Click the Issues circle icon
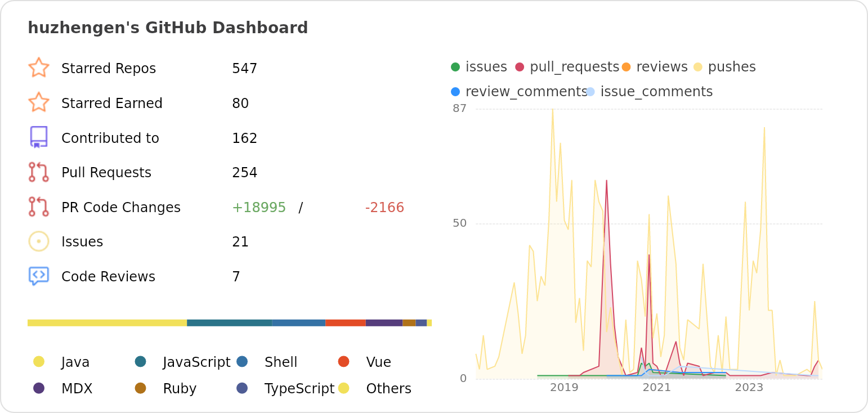This screenshot has width=868, height=413. click(x=39, y=241)
